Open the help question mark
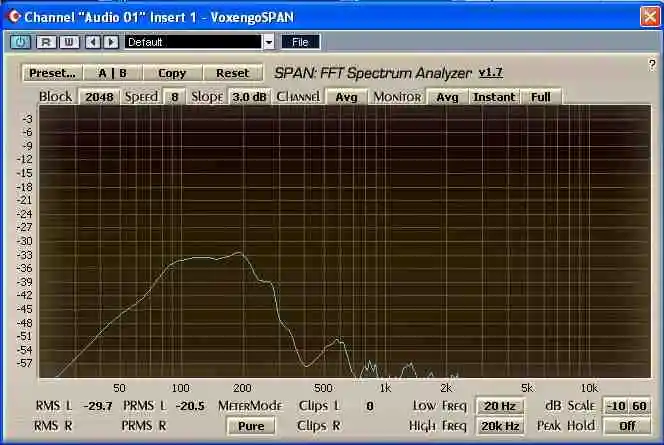 [652, 65]
